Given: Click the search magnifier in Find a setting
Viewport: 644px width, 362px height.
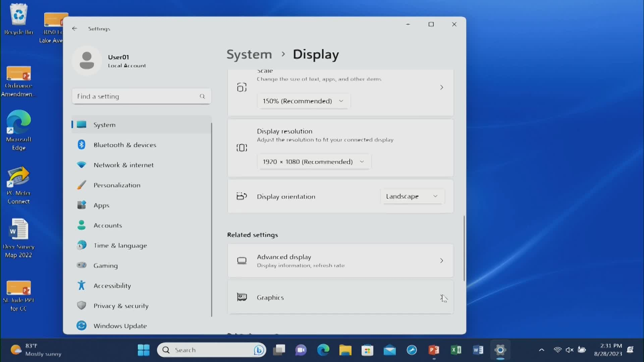Looking at the screenshot, I should coord(202,97).
